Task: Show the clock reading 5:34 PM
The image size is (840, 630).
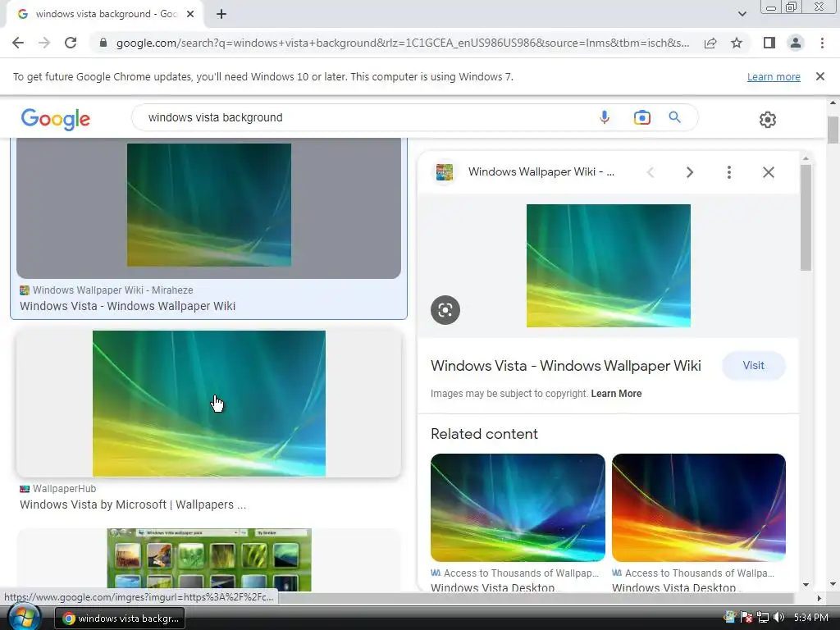Action: pos(810,618)
